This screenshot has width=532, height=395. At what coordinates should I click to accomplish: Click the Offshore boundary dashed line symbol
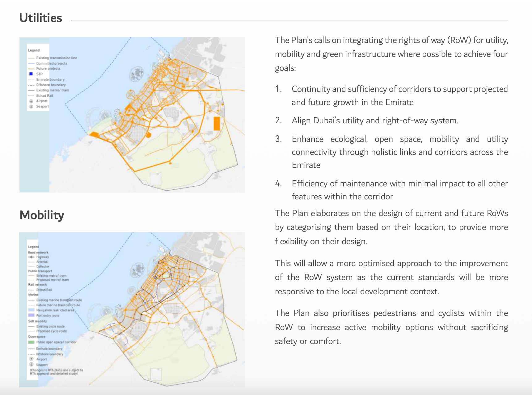[x=31, y=85]
